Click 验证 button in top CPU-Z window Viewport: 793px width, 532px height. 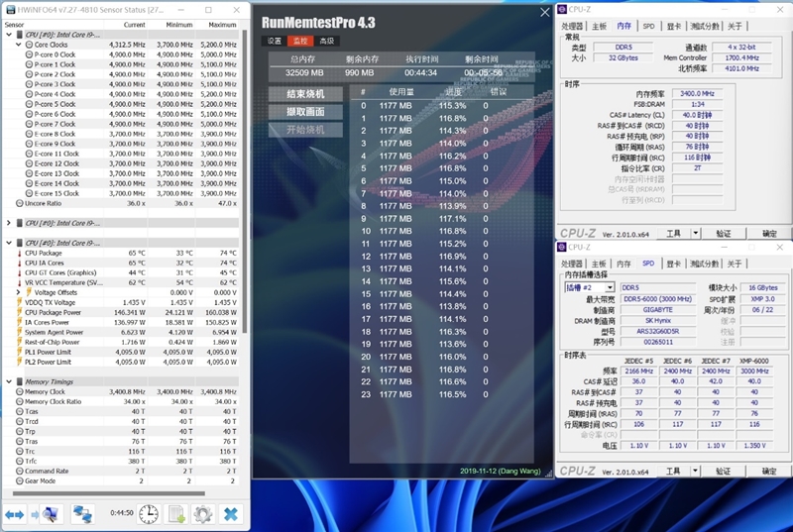[724, 233]
